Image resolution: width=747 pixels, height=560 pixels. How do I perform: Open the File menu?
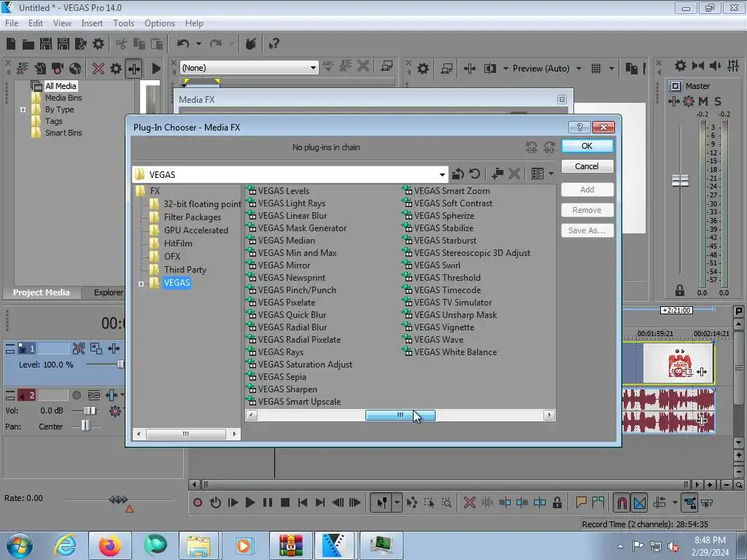pos(12,23)
